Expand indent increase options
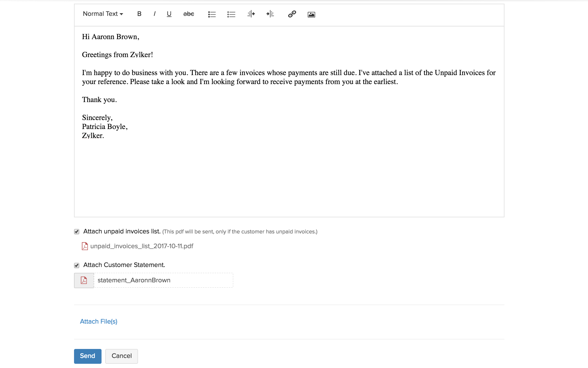The width and height of the screenshot is (588, 368). [270, 14]
